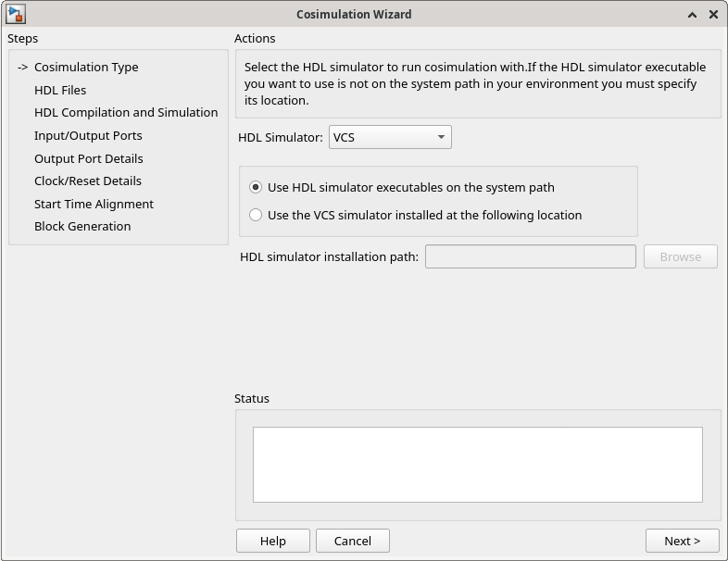Screen dimensions: 728x561
Task: Proceed with the Next > button
Action: (682, 541)
